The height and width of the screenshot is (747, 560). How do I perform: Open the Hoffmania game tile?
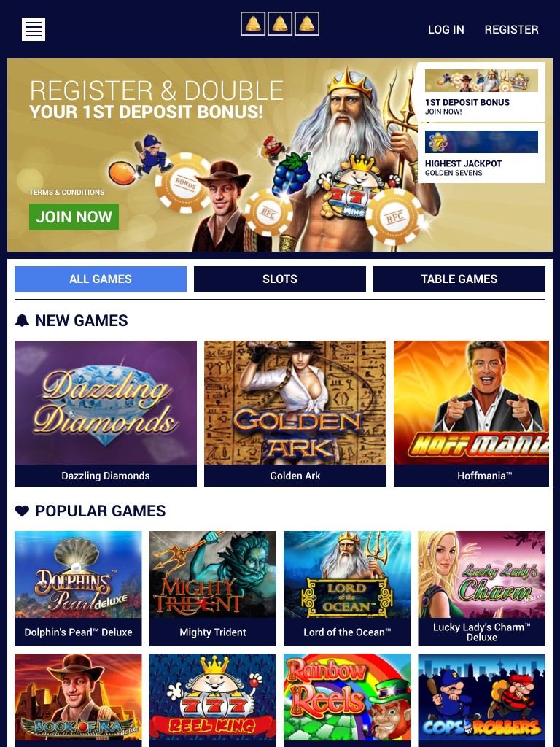coord(472,414)
